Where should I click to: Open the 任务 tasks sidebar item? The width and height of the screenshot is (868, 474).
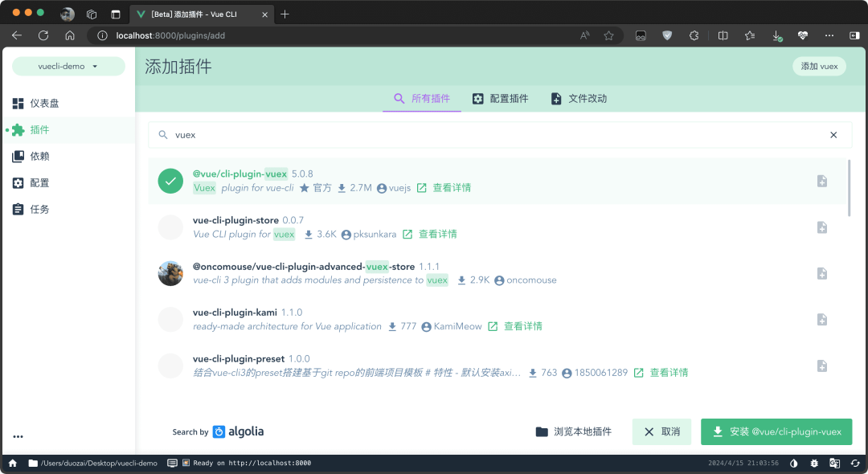pos(68,210)
